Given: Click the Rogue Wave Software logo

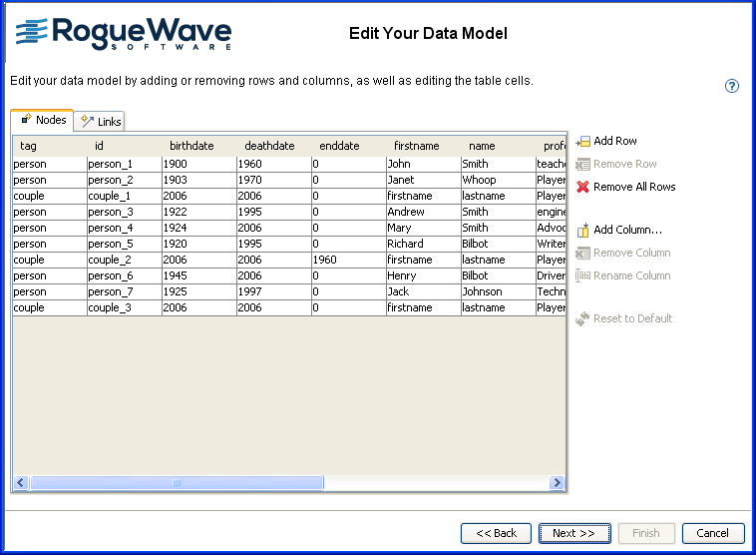Looking at the screenshot, I should point(124,33).
